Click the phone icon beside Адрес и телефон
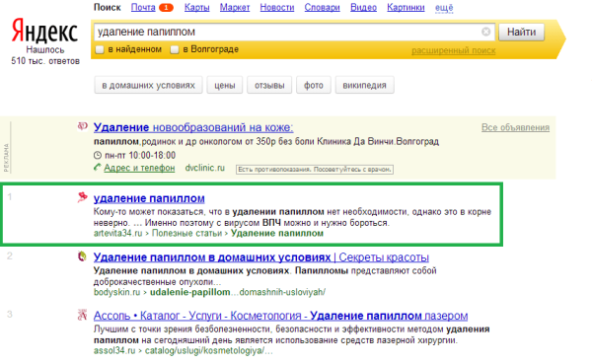Screen dimensions: 592x364 point(98,168)
